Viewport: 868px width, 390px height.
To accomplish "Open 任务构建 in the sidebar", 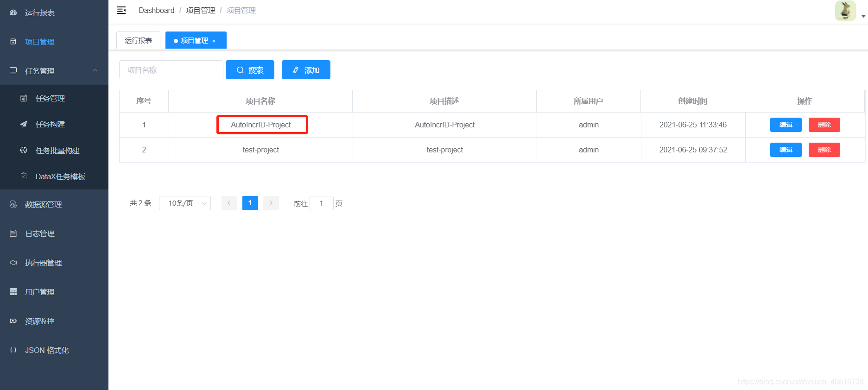I will 50,124.
